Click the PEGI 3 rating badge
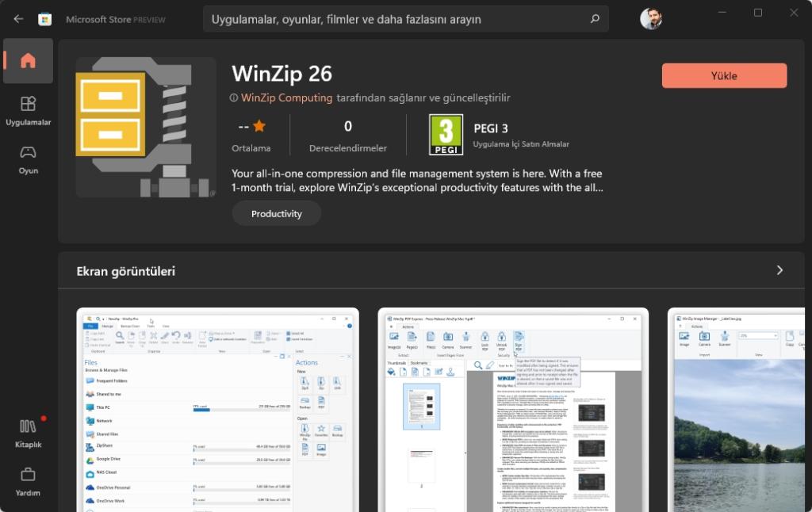Image resolution: width=812 pixels, height=512 pixels. pyautogui.click(x=446, y=135)
